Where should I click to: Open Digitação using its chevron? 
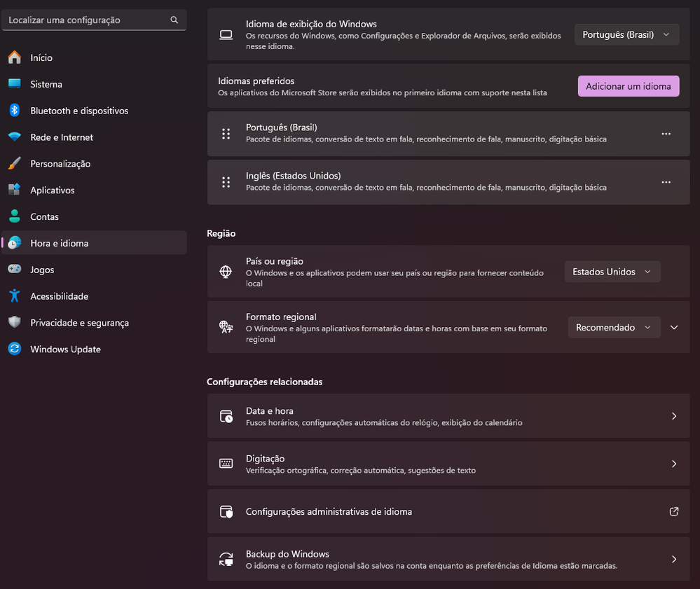[674, 464]
